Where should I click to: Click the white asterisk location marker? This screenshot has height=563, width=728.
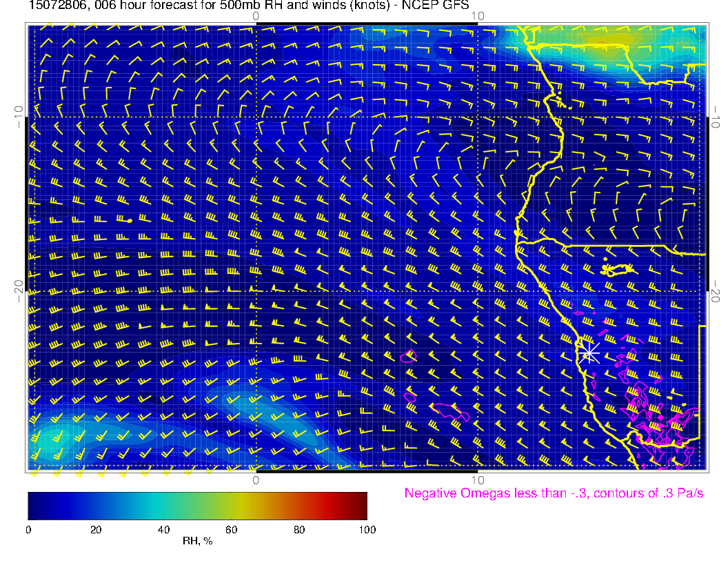(589, 353)
